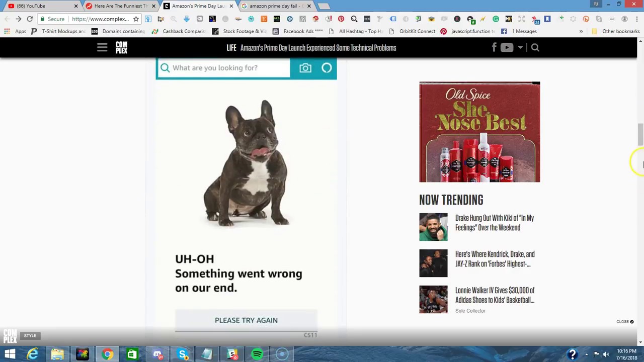
Task: Click the address bar URL
Action: (100, 19)
